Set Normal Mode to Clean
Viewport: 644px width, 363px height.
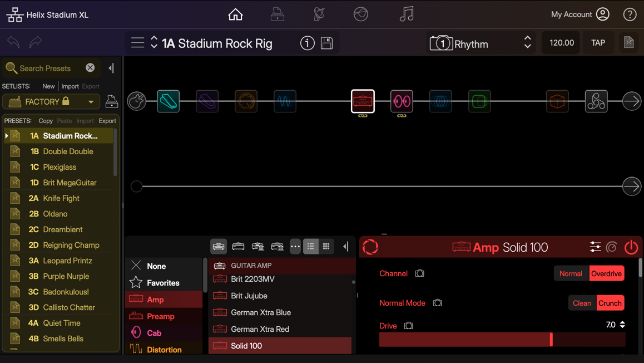click(582, 303)
